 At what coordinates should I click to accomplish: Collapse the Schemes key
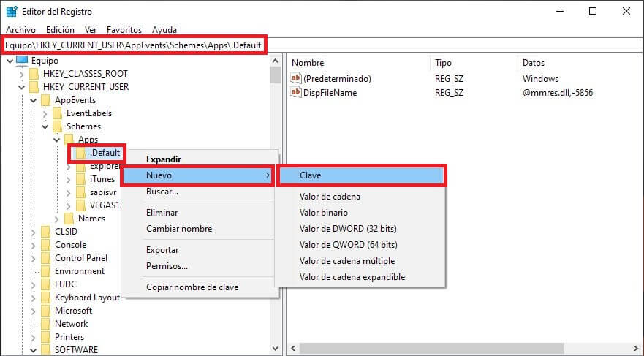45,126
